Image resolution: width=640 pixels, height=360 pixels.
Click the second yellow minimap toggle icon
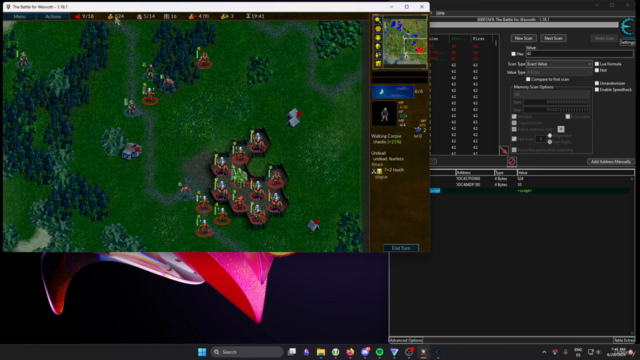(378, 29)
